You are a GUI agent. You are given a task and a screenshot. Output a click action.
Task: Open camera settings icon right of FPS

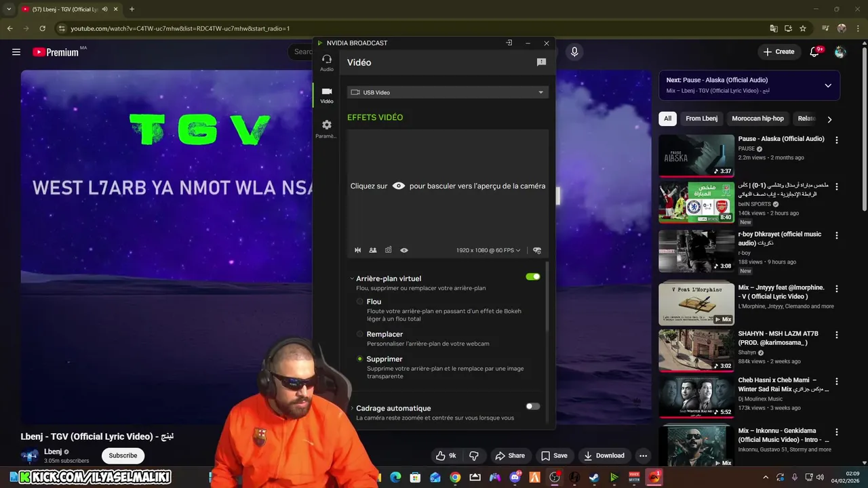537,250
